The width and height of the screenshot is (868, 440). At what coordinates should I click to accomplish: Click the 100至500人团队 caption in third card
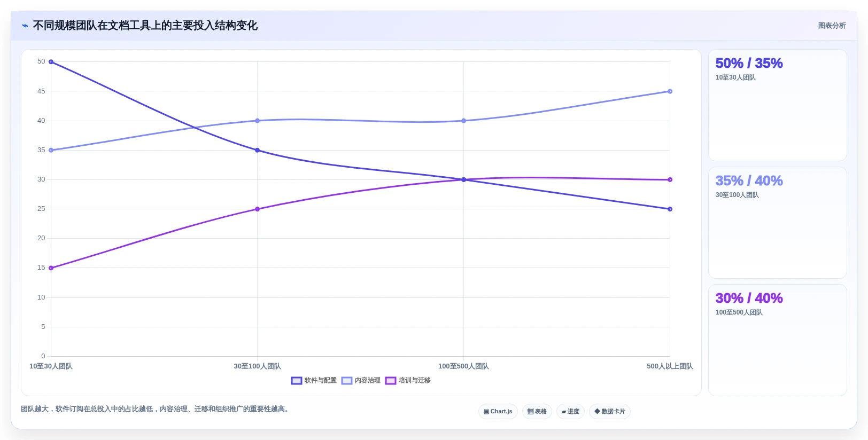[739, 312]
